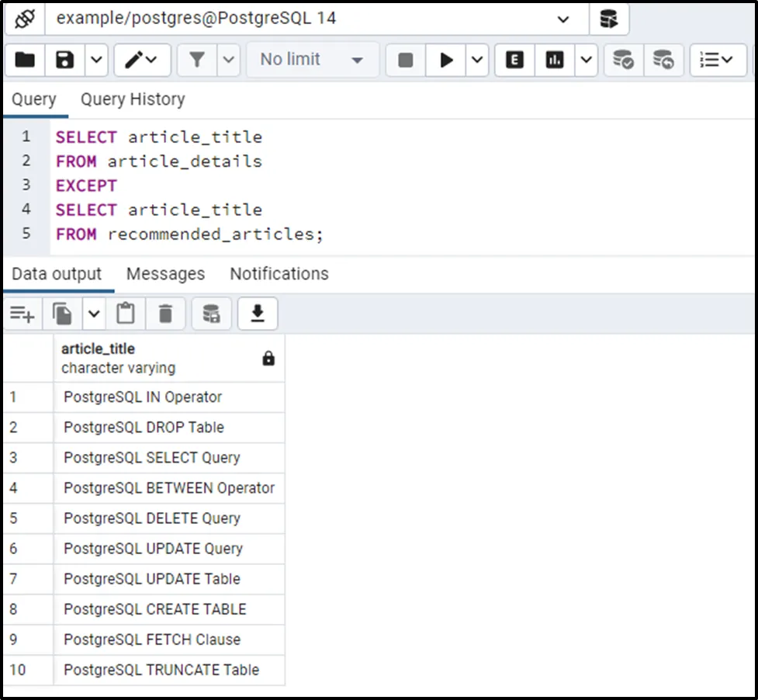Save the query file

(65, 60)
